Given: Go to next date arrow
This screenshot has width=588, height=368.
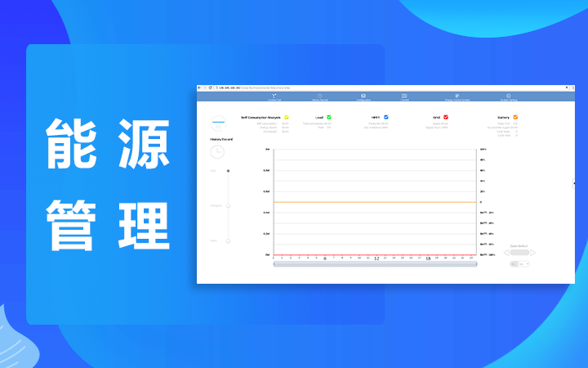Looking at the screenshot, I should (532, 253).
